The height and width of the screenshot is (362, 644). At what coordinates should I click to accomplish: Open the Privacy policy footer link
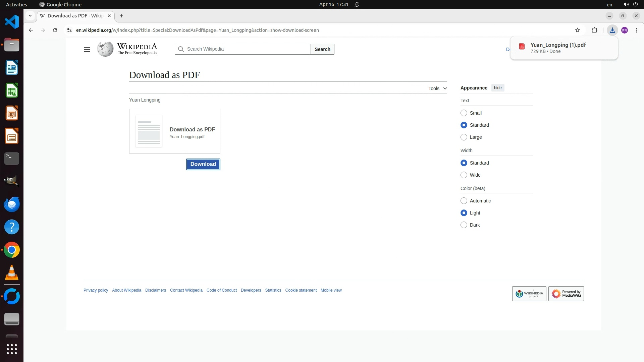96,290
